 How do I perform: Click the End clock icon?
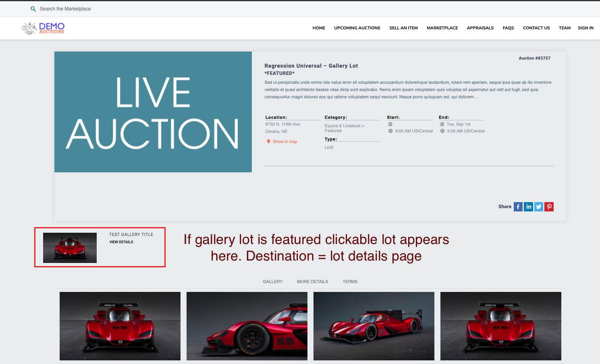click(x=442, y=131)
